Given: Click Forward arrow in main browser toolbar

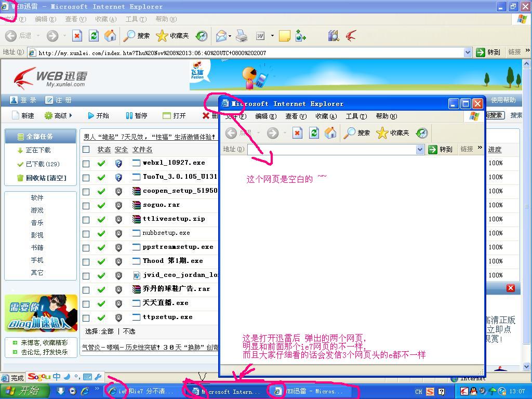Looking at the screenshot, I should pyautogui.click(x=52, y=36).
